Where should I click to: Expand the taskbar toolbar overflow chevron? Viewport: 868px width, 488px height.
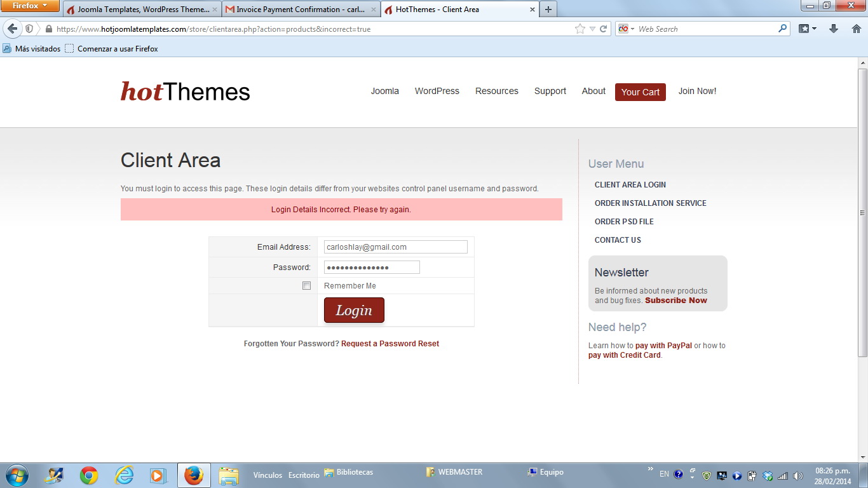click(650, 469)
